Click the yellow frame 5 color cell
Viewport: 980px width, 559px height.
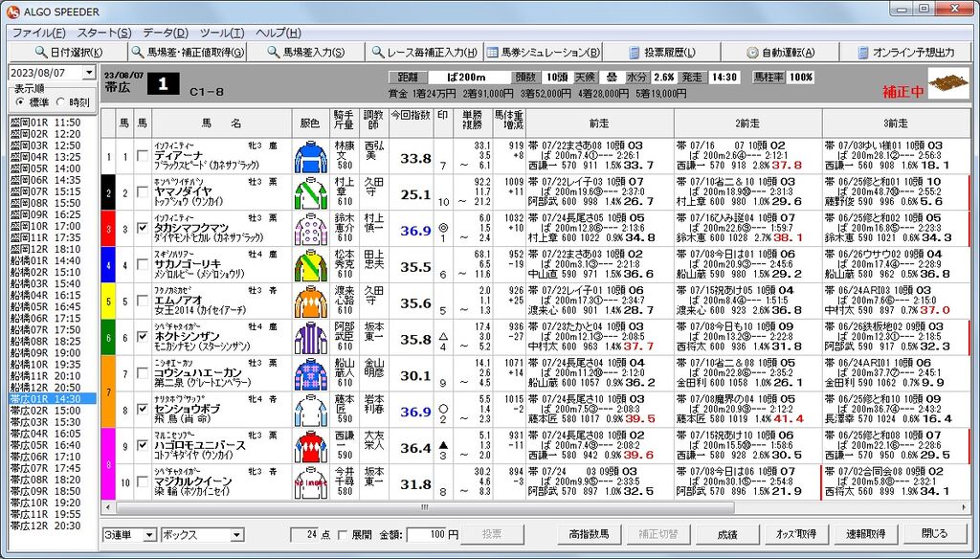(x=109, y=302)
